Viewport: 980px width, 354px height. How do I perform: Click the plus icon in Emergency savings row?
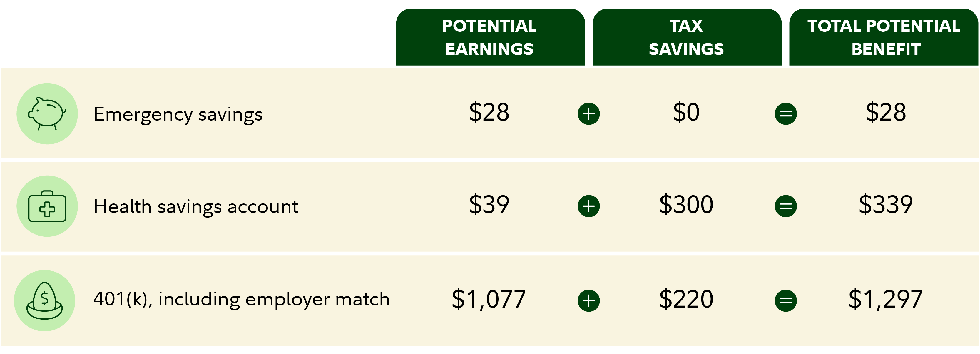coord(588,113)
